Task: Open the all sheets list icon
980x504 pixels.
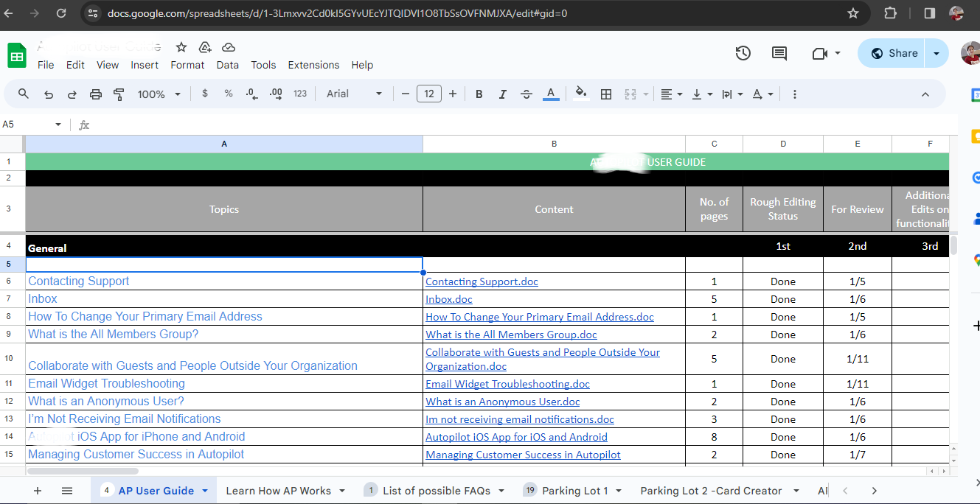Action: [67, 491]
